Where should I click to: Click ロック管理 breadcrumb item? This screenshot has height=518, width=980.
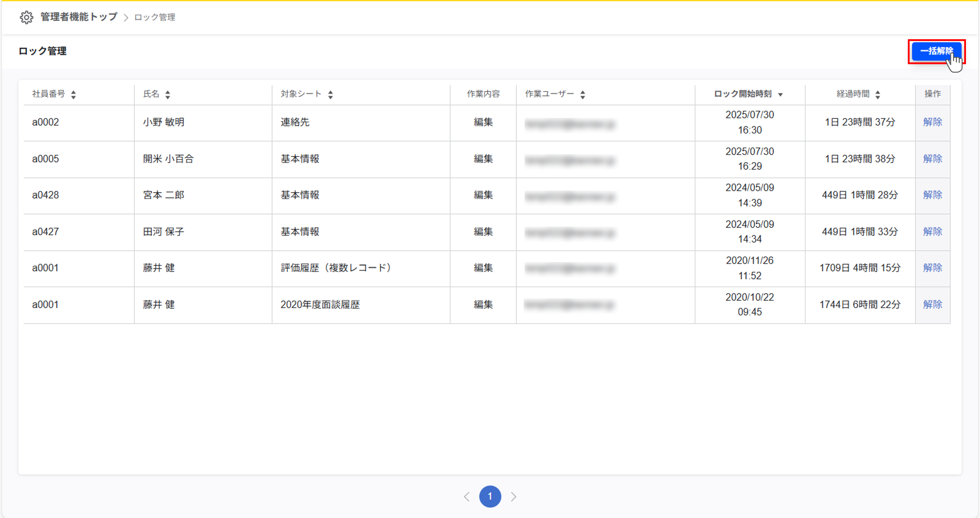point(154,18)
